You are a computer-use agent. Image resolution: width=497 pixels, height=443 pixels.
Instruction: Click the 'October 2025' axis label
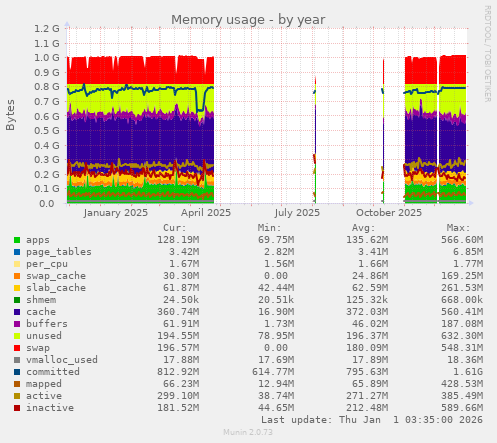389,213
